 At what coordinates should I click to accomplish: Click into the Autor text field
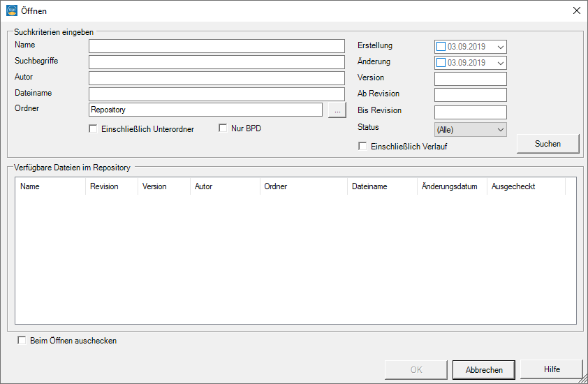216,78
